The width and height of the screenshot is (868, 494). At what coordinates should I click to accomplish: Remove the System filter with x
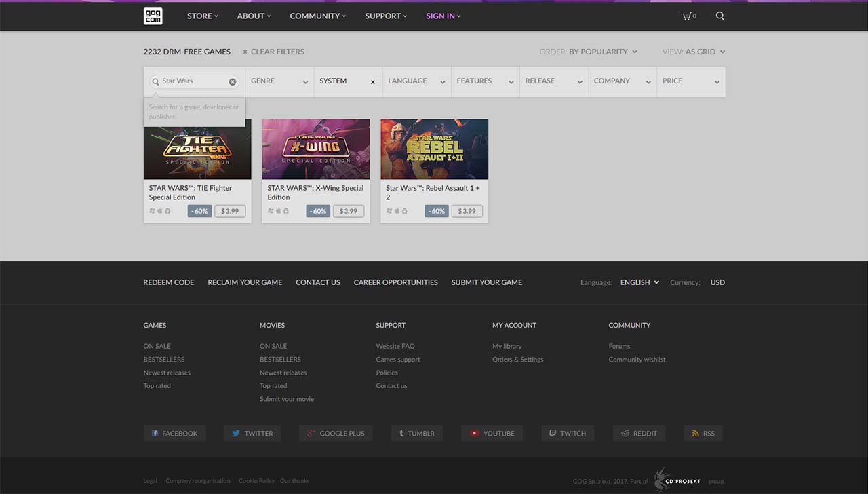click(372, 82)
